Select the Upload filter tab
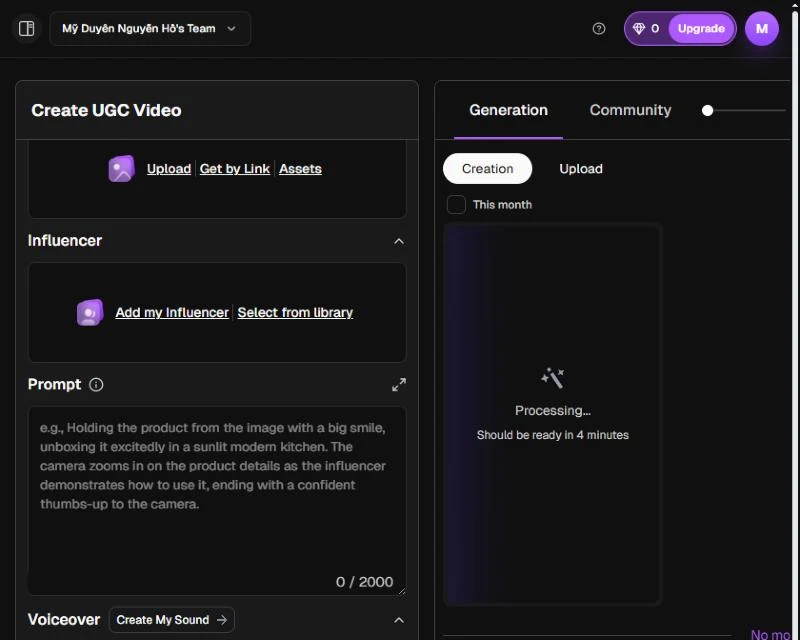This screenshot has width=800, height=640. point(581,168)
